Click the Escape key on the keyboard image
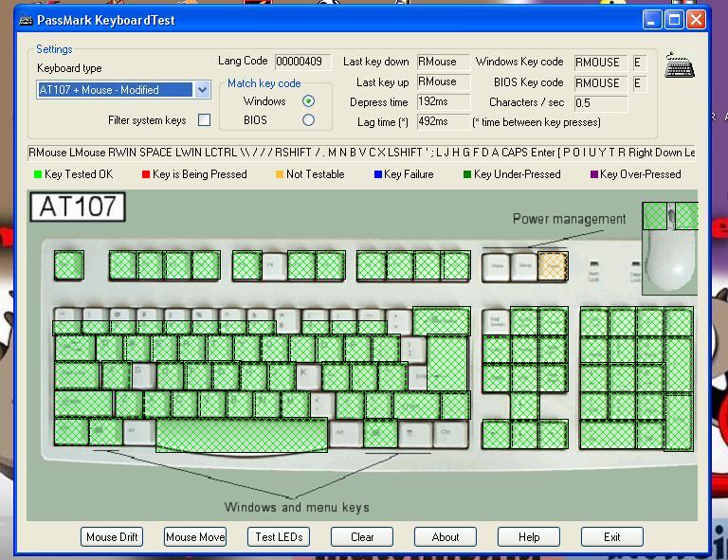Image resolution: width=728 pixels, height=560 pixels. click(68, 265)
